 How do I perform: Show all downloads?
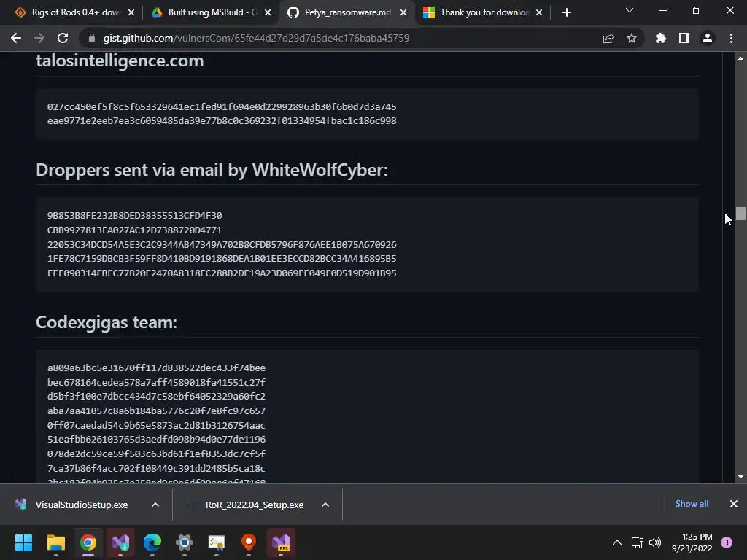click(692, 504)
